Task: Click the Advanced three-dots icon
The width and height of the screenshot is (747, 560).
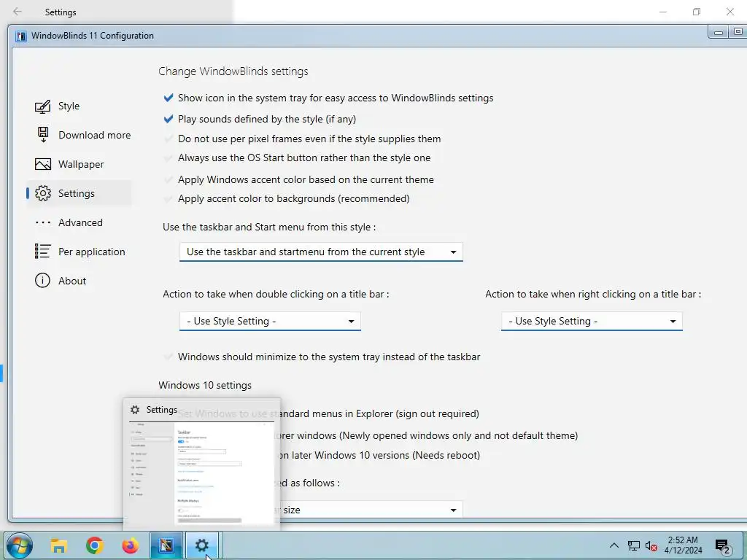Action: 43,222
